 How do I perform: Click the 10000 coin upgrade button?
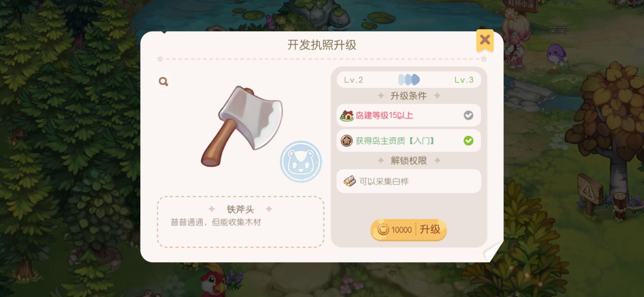pyautogui.click(x=408, y=230)
